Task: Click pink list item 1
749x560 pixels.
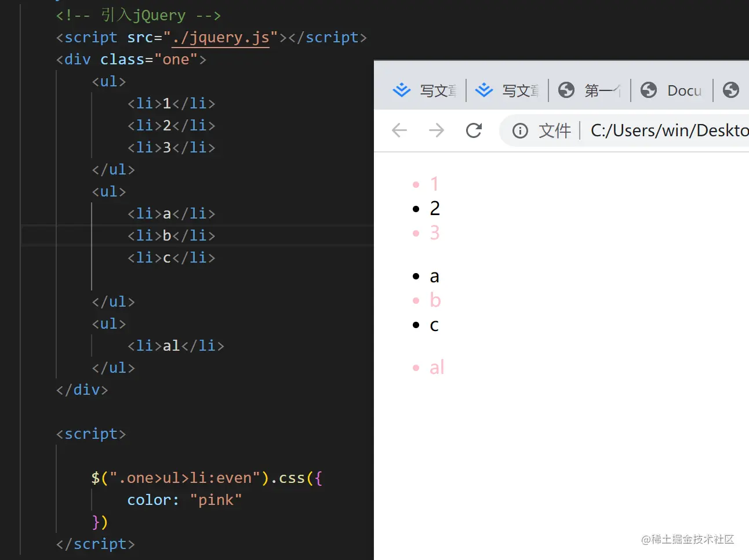Action: [x=435, y=184]
